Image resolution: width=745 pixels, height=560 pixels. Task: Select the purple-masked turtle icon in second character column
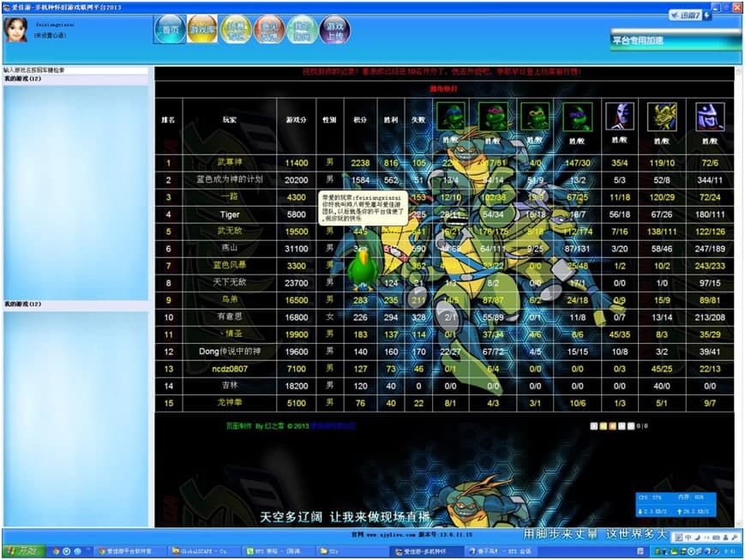click(x=493, y=116)
